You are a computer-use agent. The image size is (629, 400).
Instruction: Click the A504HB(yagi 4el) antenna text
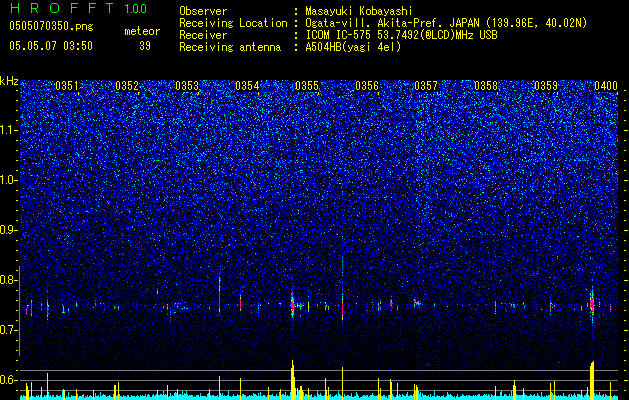point(353,47)
